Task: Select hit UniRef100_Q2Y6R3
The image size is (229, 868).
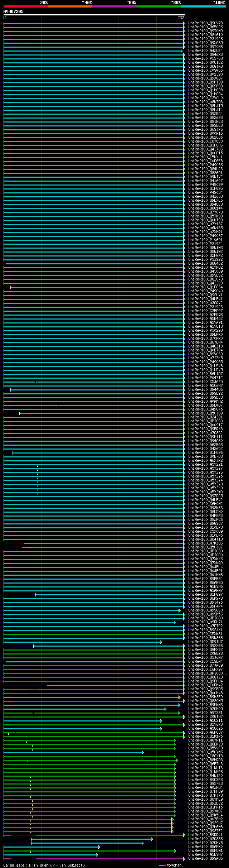Action: (x=205, y=724)
